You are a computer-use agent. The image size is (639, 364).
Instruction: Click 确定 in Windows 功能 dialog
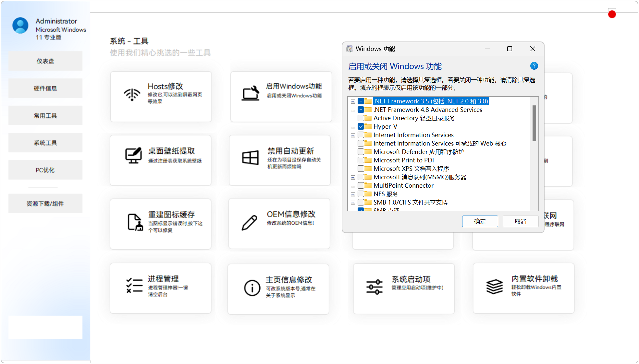(x=480, y=221)
